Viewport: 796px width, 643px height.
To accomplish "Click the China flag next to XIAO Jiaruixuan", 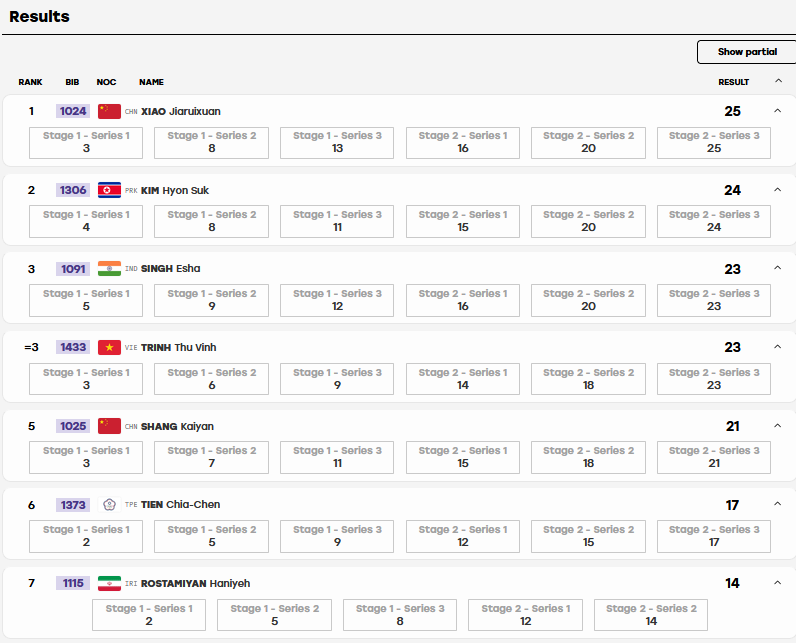I will coord(109,111).
